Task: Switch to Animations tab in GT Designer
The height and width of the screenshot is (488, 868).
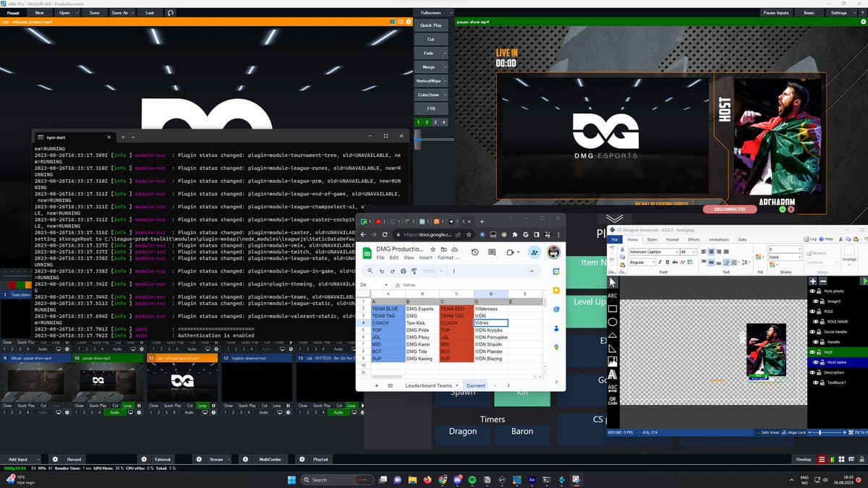Action: click(x=719, y=239)
